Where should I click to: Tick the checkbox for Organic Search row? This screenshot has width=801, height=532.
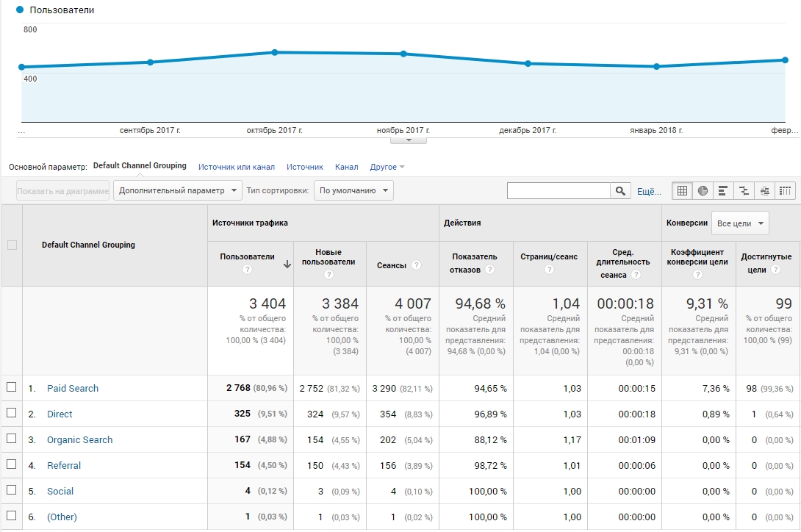click(11, 439)
